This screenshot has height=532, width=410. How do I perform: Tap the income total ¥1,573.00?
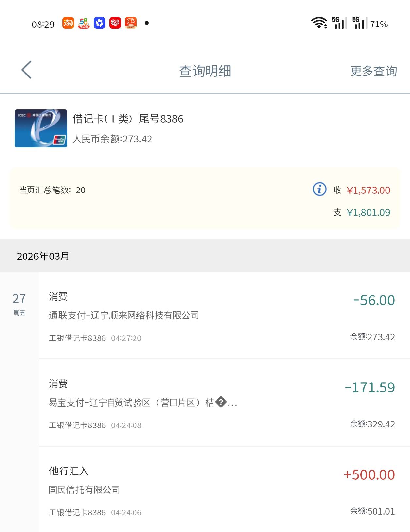[368, 191]
